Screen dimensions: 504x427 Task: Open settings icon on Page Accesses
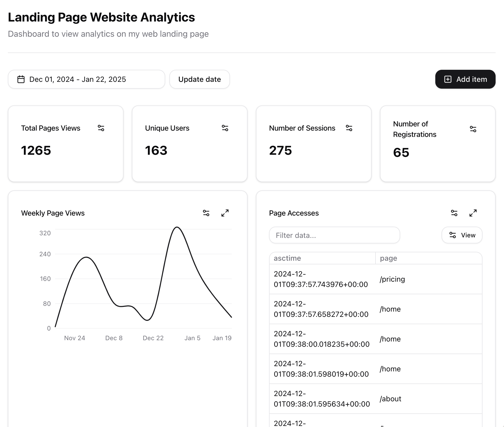[454, 213]
